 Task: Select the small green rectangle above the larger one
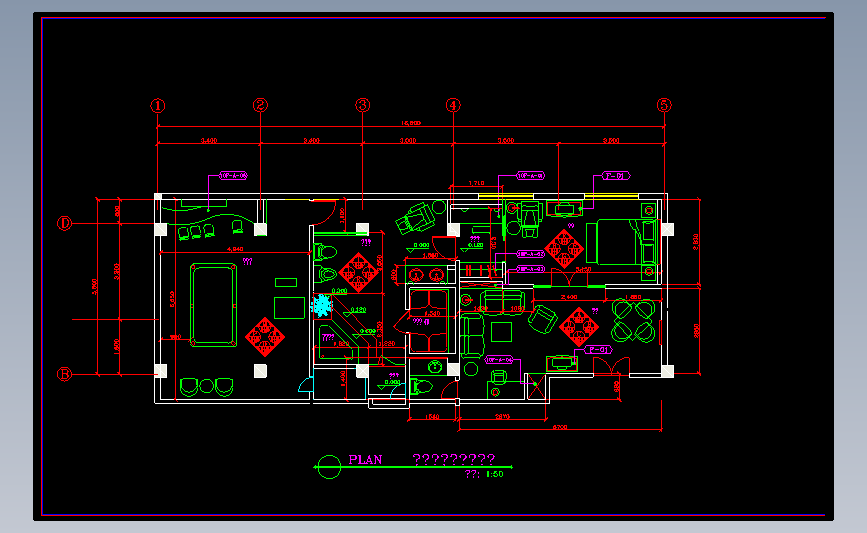click(286, 283)
